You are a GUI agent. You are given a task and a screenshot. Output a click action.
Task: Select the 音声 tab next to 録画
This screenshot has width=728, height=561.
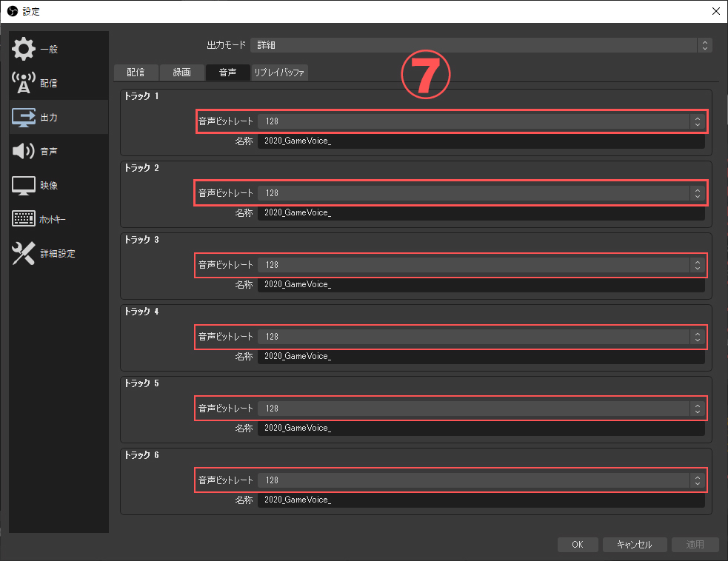coord(227,73)
